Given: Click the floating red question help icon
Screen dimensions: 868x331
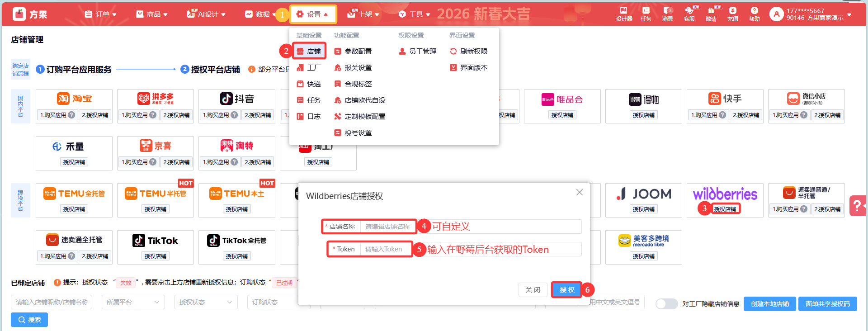Looking at the screenshot, I should [x=858, y=206].
